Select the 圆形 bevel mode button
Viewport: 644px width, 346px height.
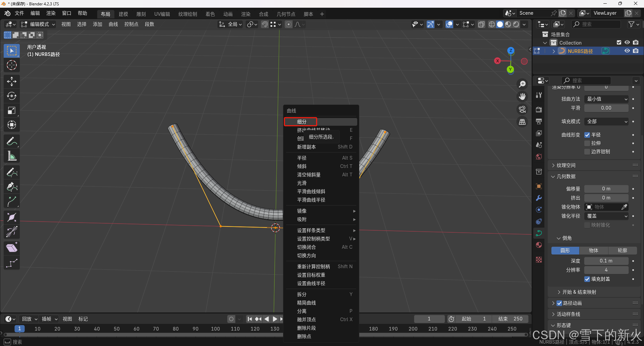[x=565, y=250]
